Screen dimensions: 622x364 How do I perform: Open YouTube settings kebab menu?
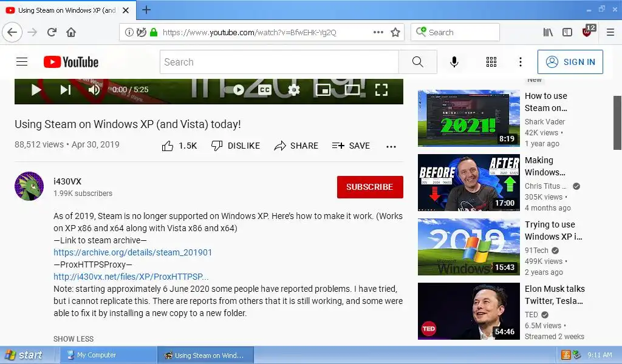click(x=521, y=62)
